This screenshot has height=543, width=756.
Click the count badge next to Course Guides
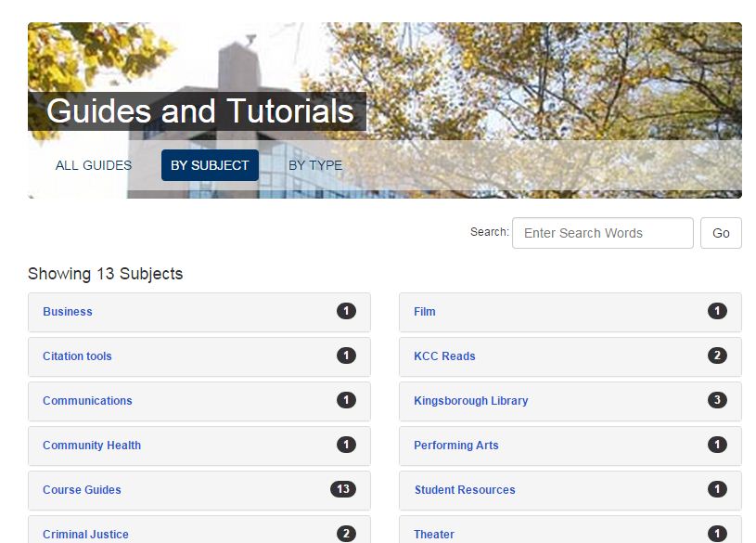(344, 489)
